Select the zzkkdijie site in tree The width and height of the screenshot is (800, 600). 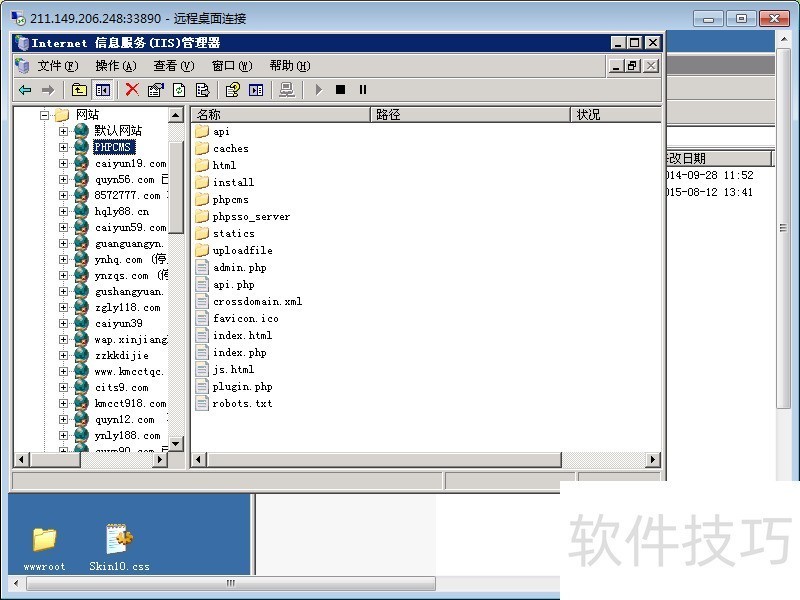[122, 356]
